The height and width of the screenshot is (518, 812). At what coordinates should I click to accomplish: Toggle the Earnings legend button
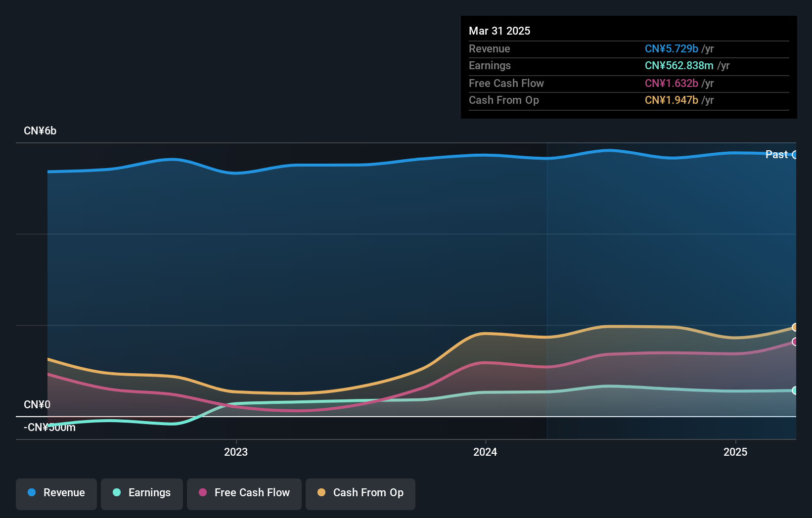(x=142, y=494)
